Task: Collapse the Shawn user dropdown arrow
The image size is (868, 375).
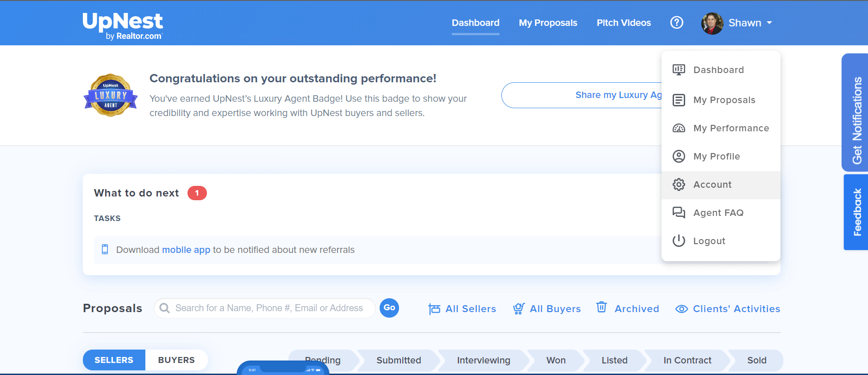Action: click(769, 23)
